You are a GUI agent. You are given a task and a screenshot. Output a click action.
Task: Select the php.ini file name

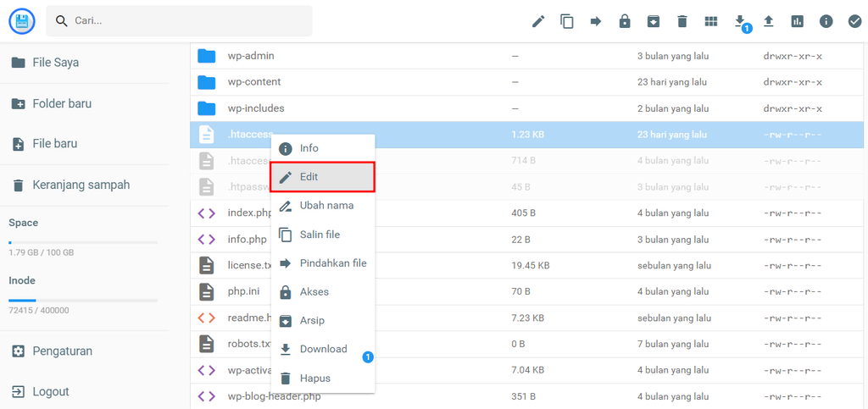tap(243, 291)
